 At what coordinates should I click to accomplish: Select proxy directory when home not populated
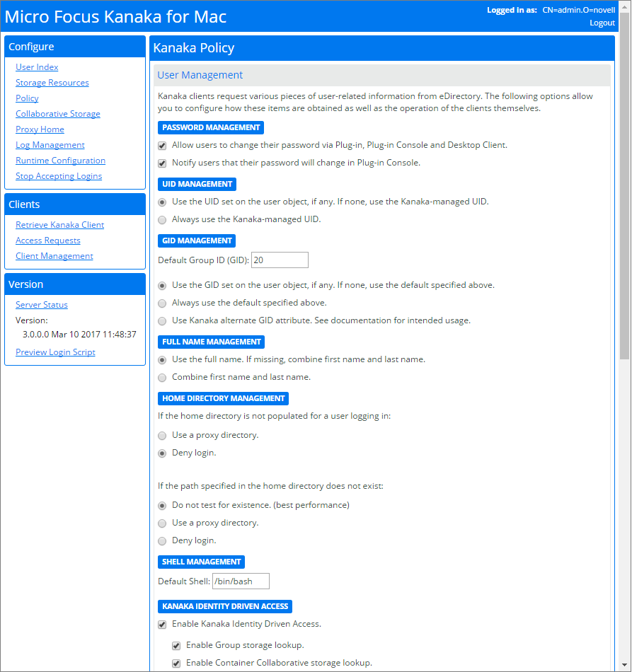pyautogui.click(x=162, y=436)
